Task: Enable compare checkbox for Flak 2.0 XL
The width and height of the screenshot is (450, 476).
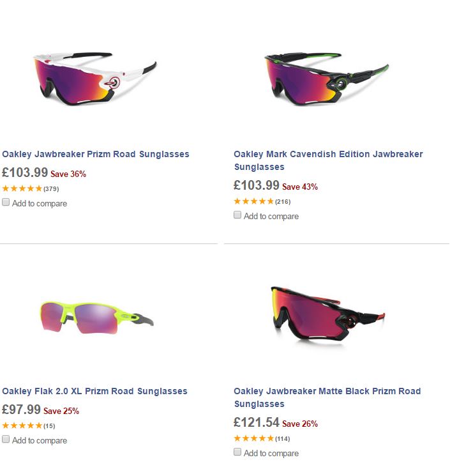Action: [x=6, y=440]
